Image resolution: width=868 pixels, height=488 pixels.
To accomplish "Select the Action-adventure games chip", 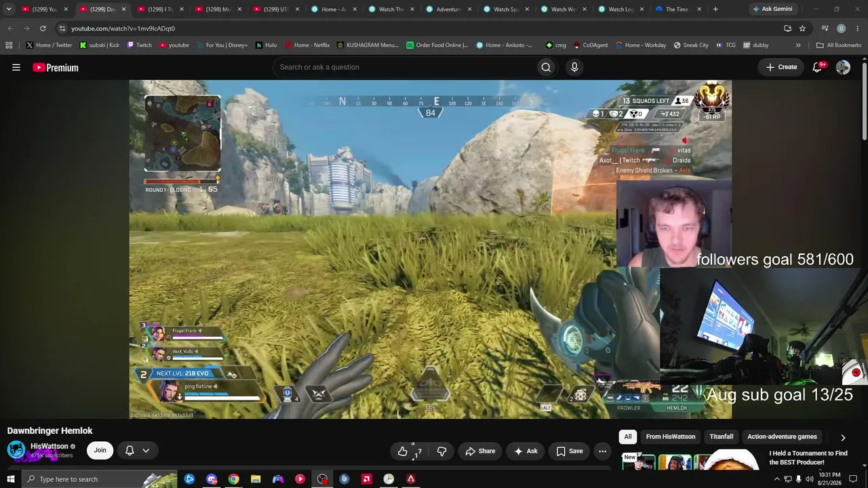I will [782, 437].
